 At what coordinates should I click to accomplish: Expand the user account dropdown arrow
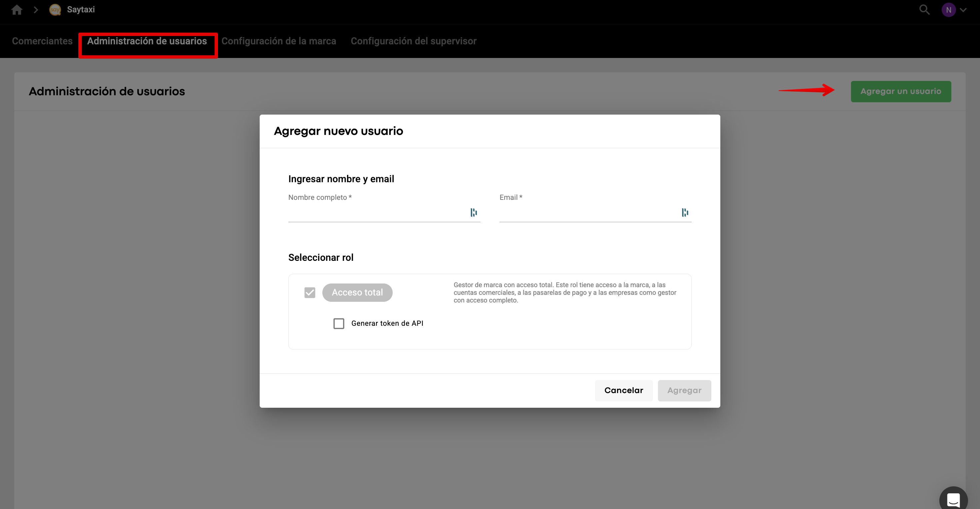pos(963,10)
